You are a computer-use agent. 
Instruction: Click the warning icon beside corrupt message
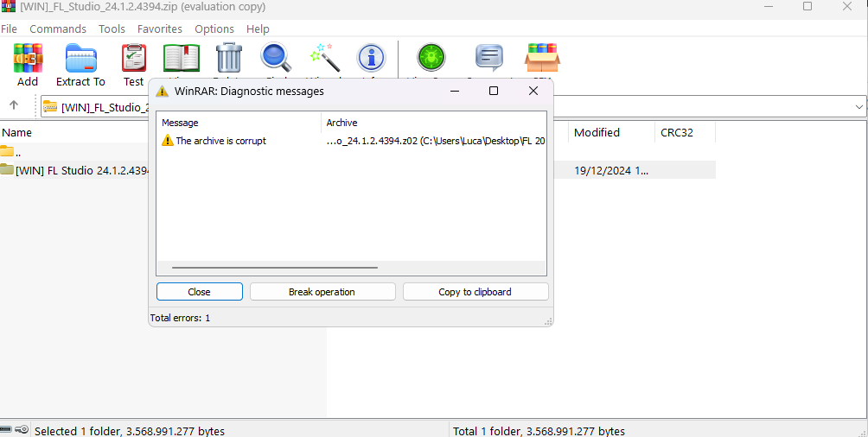(x=167, y=141)
